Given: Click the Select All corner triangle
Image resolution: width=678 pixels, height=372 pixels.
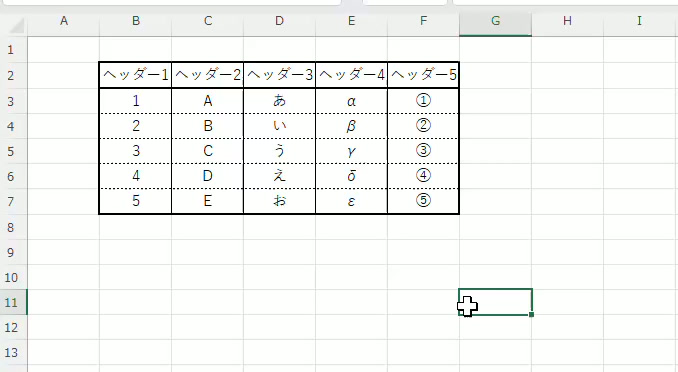Looking at the screenshot, I should [17, 26].
